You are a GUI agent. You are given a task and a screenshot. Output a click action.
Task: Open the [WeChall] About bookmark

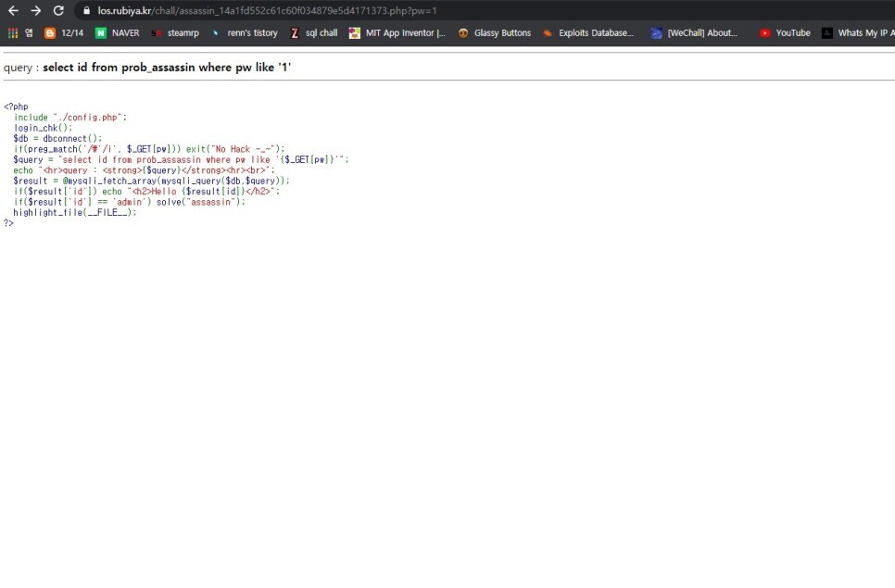click(694, 33)
